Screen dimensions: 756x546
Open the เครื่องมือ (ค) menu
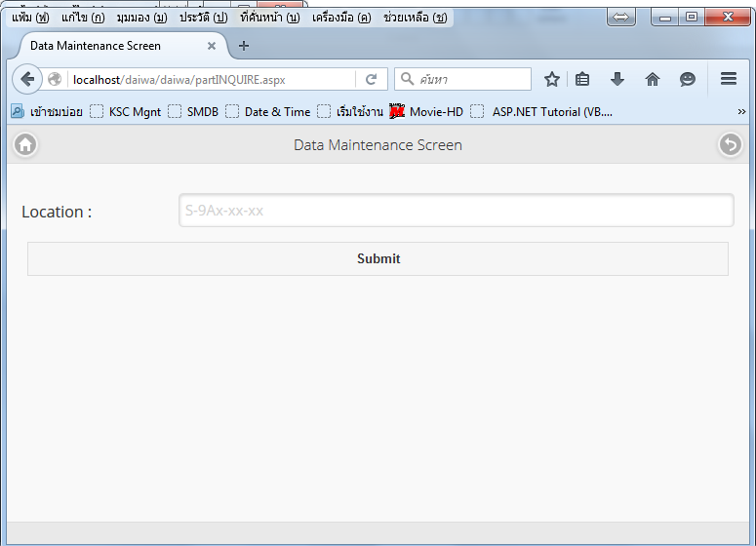tap(341, 18)
